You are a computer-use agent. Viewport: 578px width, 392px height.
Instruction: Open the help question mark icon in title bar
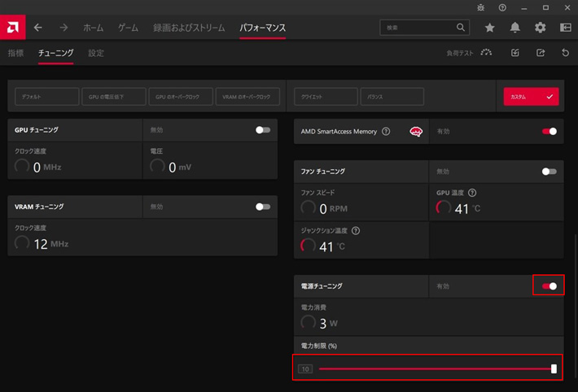click(x=502, y=7)
